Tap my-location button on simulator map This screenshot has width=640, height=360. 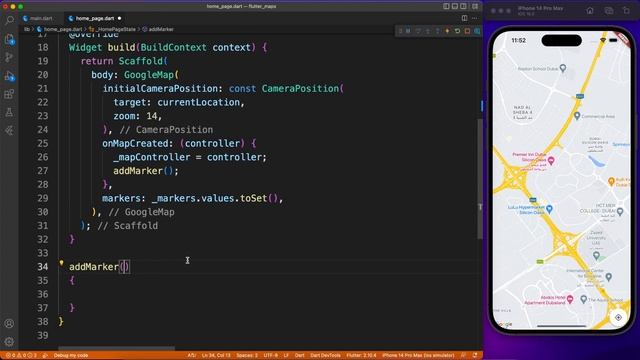(x=618, y=317)
